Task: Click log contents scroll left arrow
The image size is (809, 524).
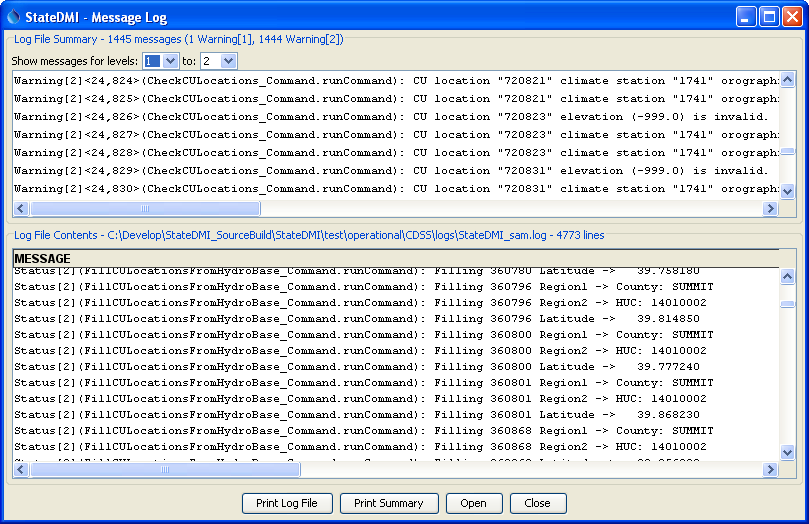Action: (x=21, y=469)
